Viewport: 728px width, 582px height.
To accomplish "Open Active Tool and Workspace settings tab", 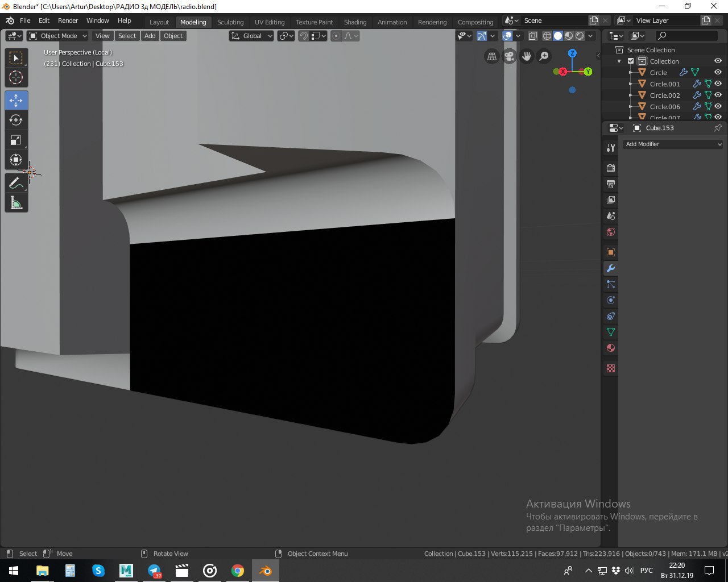I will (611, 148).
